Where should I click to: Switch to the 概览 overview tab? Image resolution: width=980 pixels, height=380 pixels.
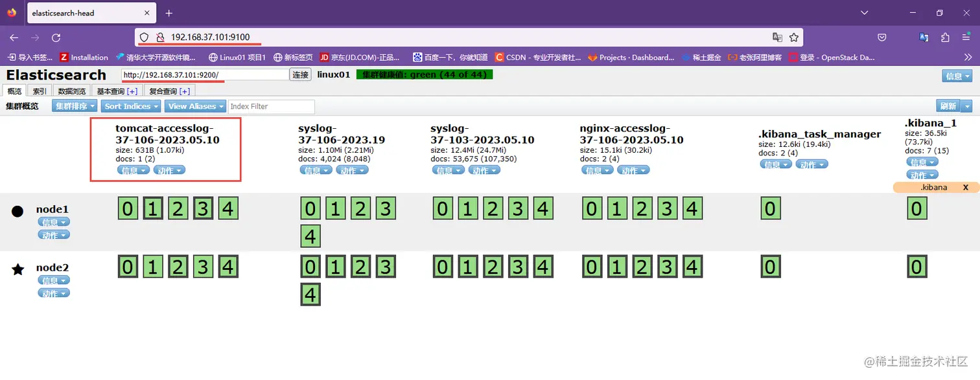tap(14, 91)
